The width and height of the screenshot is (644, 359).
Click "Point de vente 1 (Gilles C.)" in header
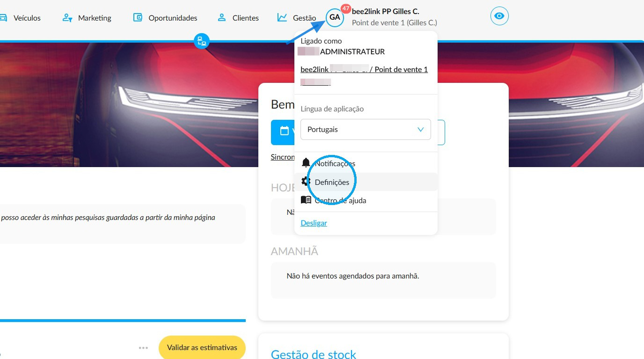395,22
